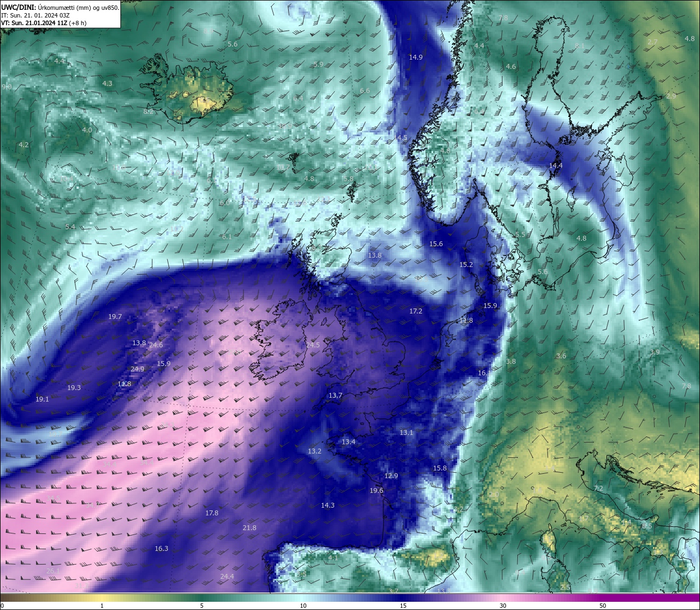Click the 4.5 value off Norway's coast

[402, 138]
